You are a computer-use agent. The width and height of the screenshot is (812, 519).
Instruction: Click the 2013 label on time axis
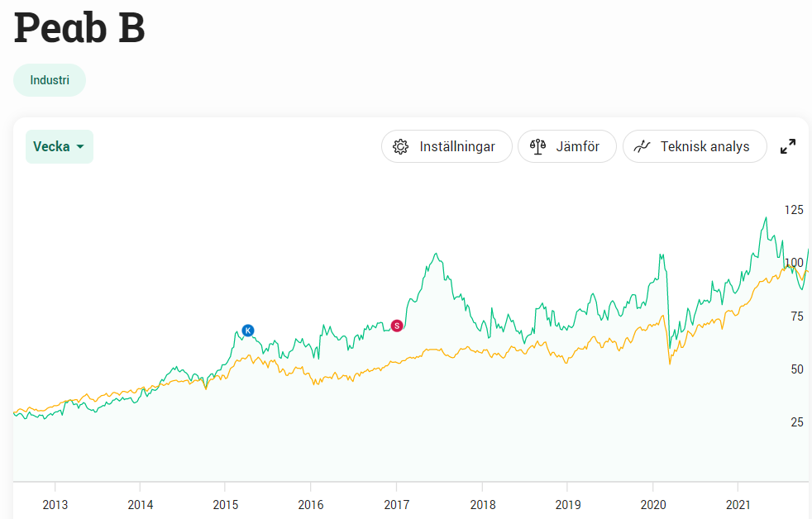[x=55, y=505]
